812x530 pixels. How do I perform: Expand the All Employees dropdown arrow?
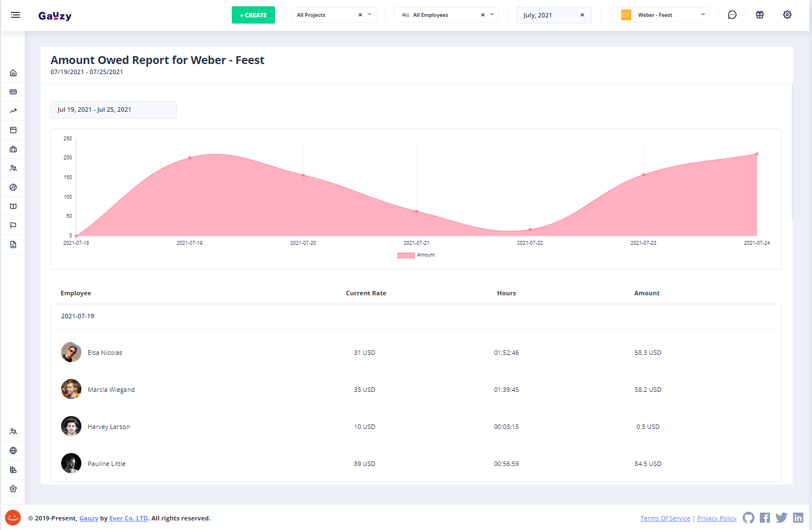492,15
